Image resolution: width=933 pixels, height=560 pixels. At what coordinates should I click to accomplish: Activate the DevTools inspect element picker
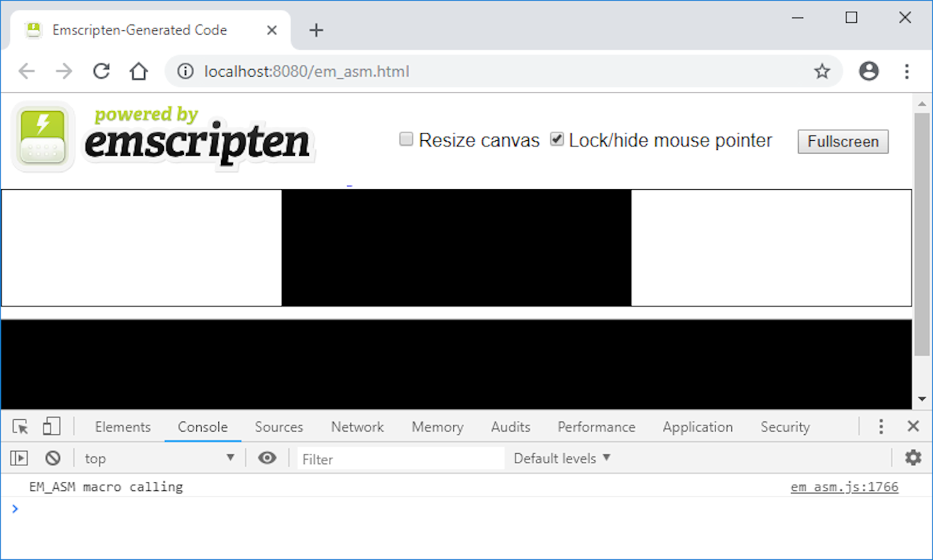21,427
